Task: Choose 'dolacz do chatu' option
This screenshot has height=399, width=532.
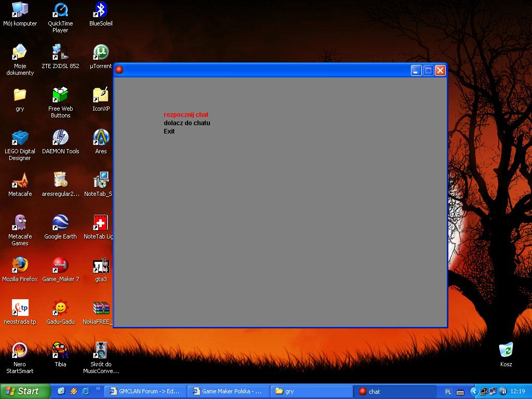Action: pyautogui.click(x=187, y=123)
